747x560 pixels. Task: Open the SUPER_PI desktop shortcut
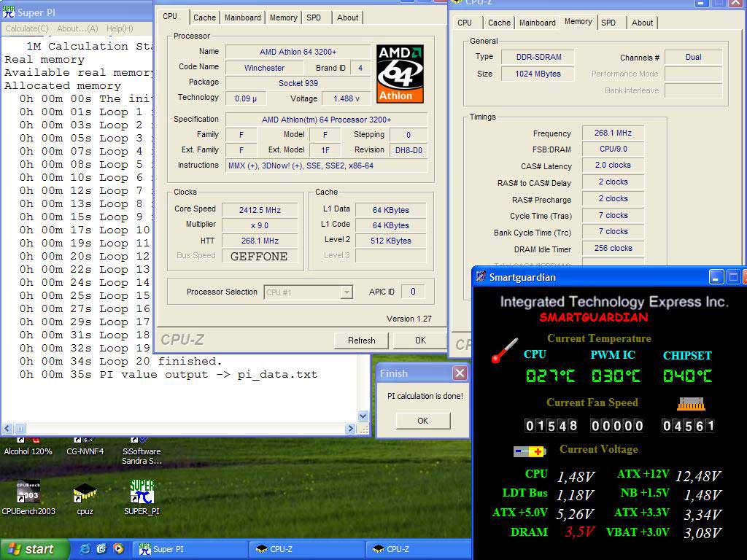click(x=142, y=494)
